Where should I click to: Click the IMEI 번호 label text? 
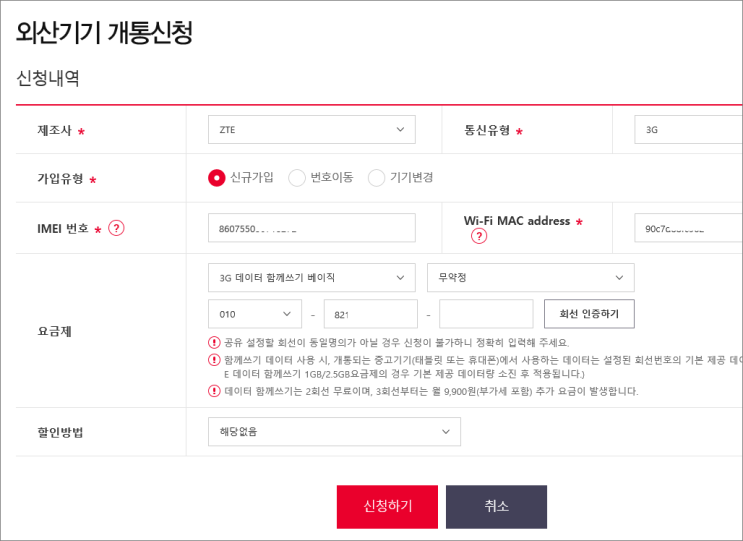[63, 228]
